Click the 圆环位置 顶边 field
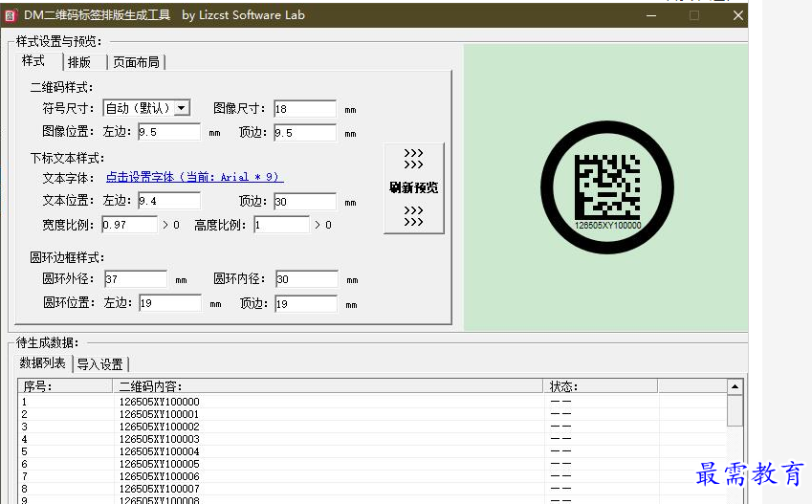 [306, 303]
